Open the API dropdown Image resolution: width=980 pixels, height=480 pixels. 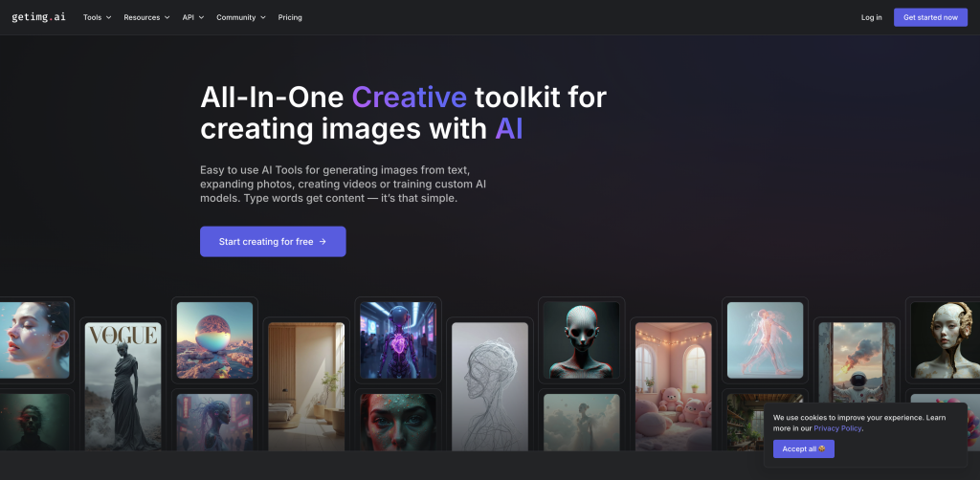coord(193,17)
